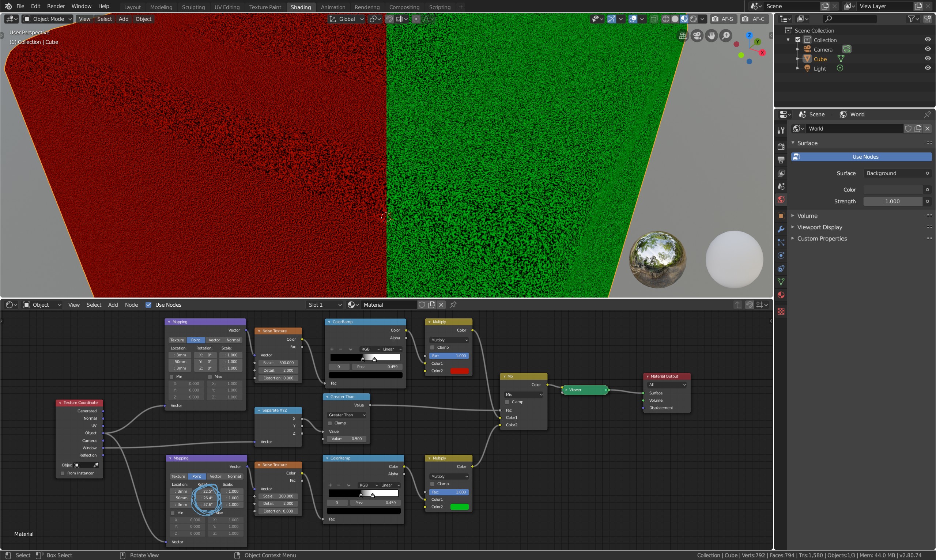
Task: Select Normal type in bottom Mapping node
Action: click(234, 476)
